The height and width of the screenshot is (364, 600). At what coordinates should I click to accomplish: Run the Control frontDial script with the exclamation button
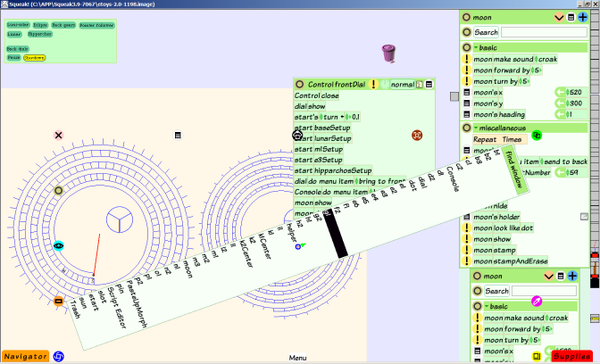(373, 84)
